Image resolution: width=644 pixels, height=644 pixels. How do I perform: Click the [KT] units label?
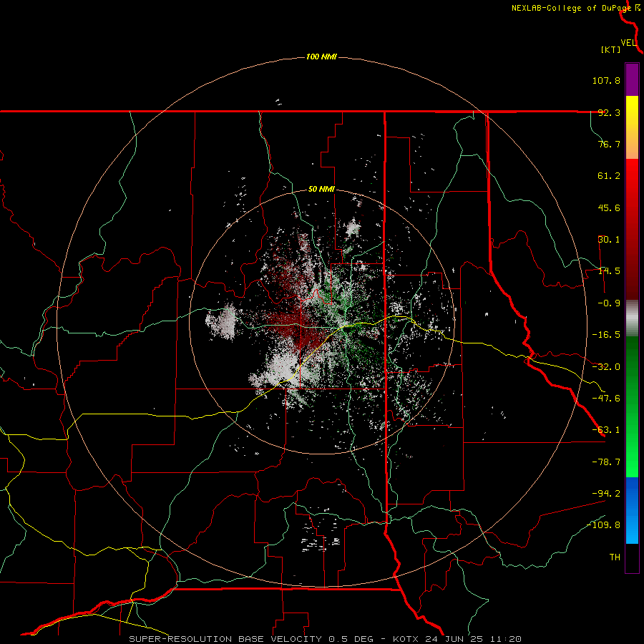[x=611, y=49]
